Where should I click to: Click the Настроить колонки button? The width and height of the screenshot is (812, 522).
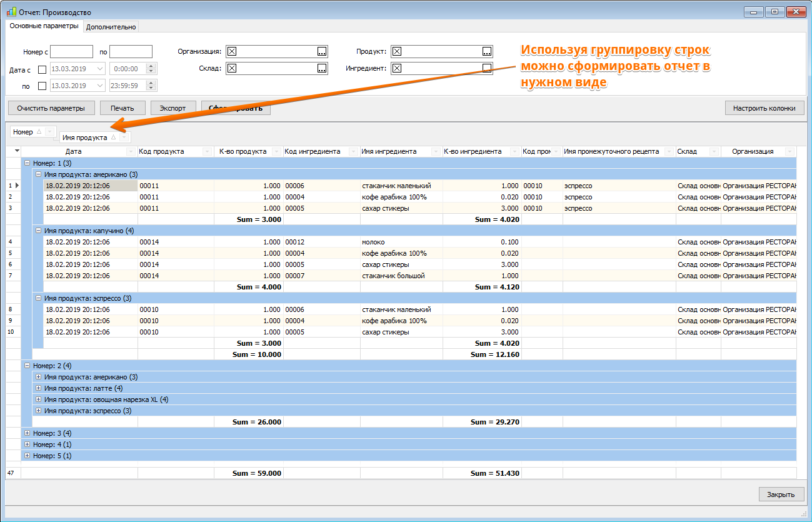[764, 108]
